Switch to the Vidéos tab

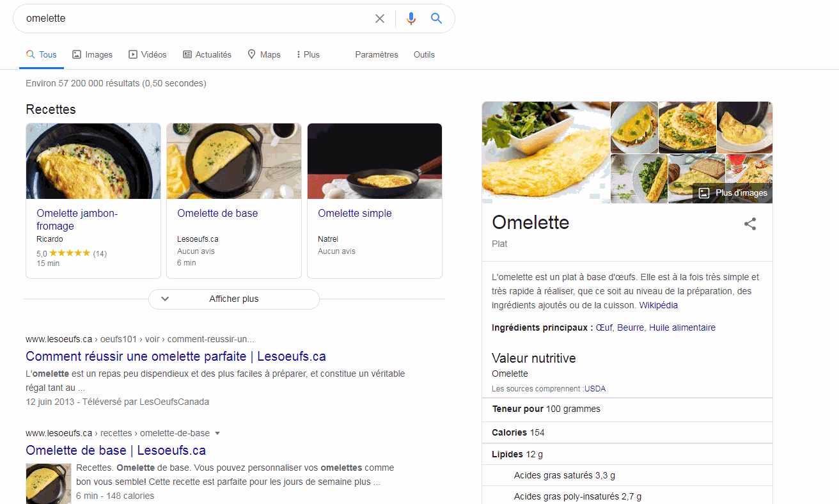click(x=148, y=55)
